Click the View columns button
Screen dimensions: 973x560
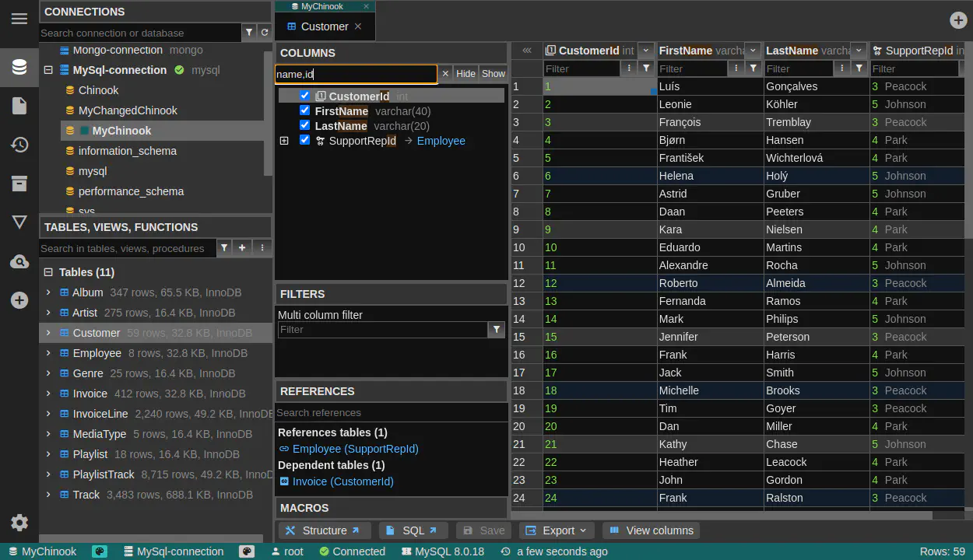pyautogui.click(x=651, y=530)
